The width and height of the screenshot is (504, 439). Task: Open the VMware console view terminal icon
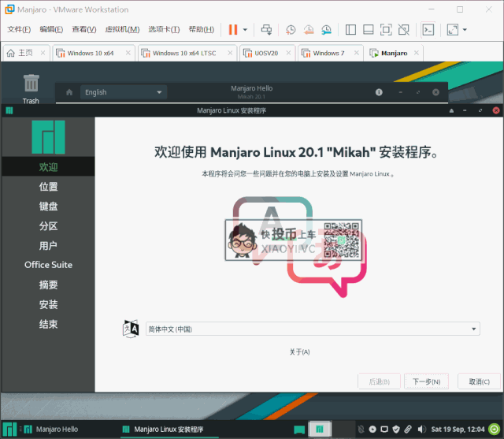coord(428,30)
